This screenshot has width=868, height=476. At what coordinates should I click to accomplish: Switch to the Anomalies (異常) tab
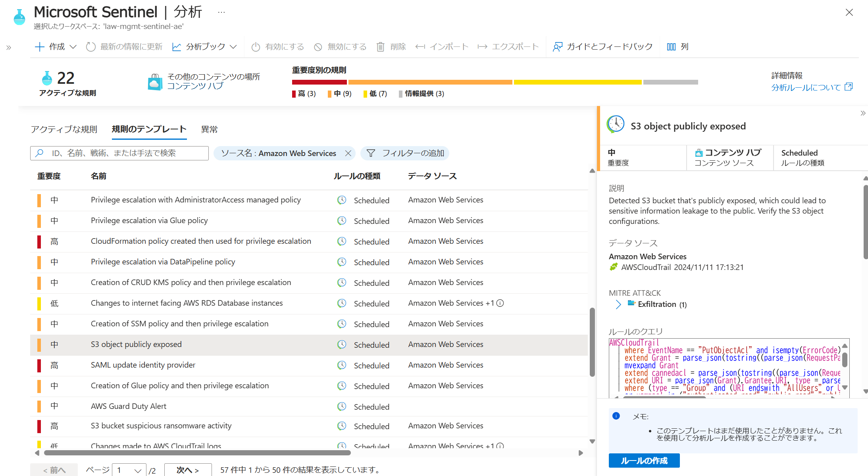coord(209,129)
